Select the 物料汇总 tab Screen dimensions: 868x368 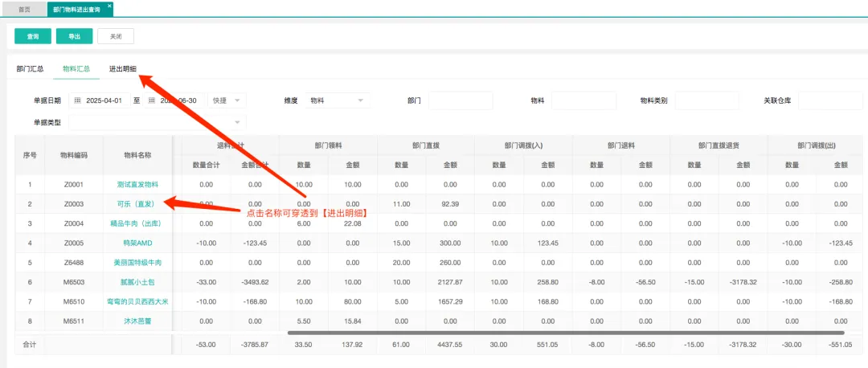point(76,69)
